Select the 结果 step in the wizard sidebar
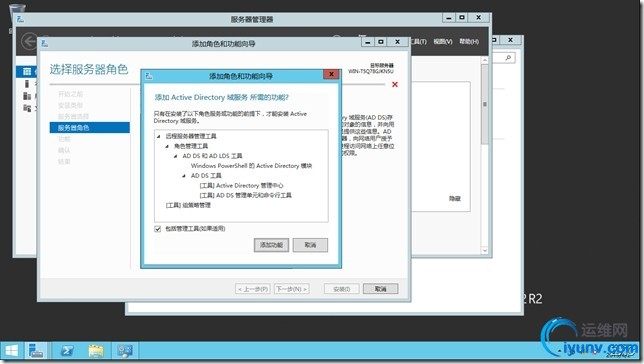Viewport: 644px width, 364px height. [x=64, y=161]
